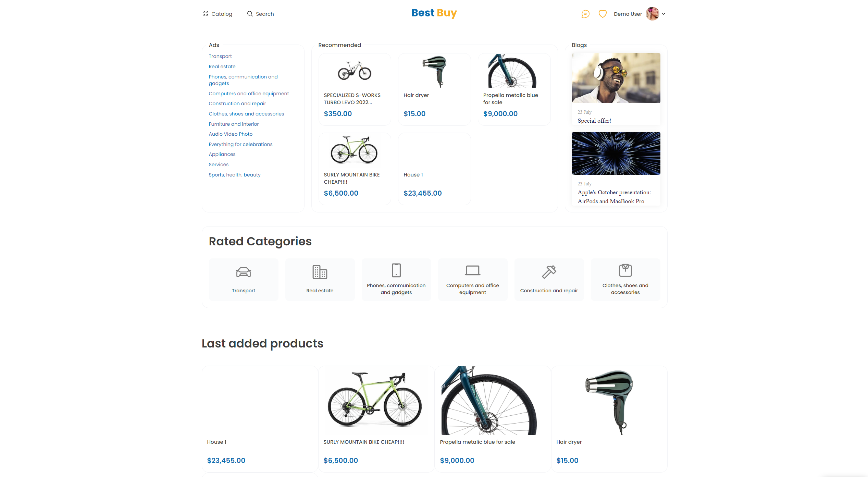
Task: Select the Computers laptop icon category
Action: tap(473, 270)
